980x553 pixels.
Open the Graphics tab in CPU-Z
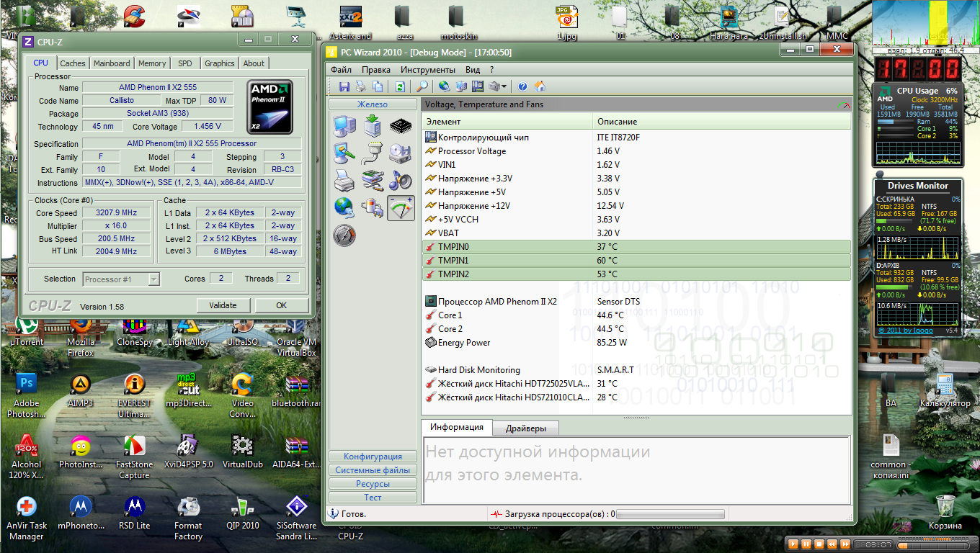[220, 63]
